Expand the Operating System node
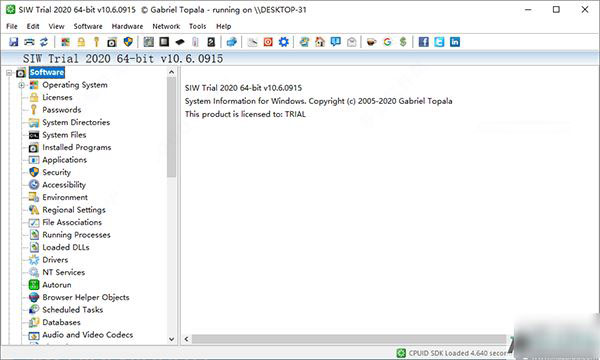The image size is (600, 360). coord(21,85)
